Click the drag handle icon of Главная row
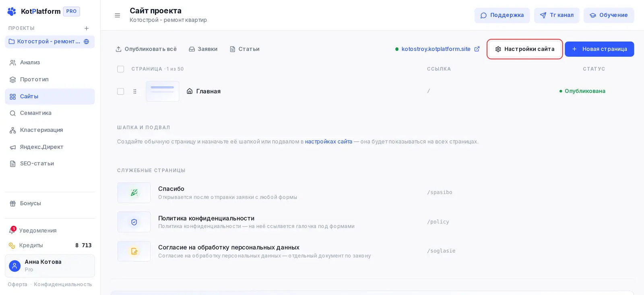 [x=135, y=91]
